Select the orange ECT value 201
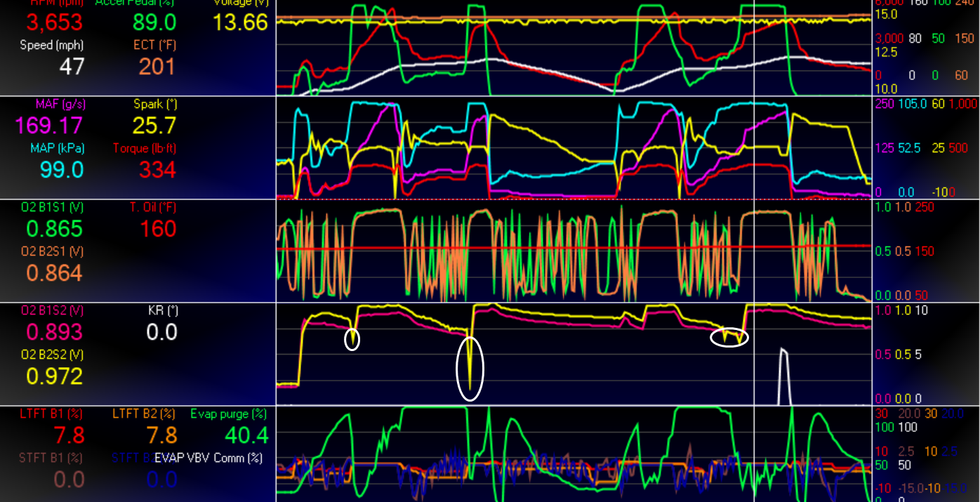 (x=157, y=67)
